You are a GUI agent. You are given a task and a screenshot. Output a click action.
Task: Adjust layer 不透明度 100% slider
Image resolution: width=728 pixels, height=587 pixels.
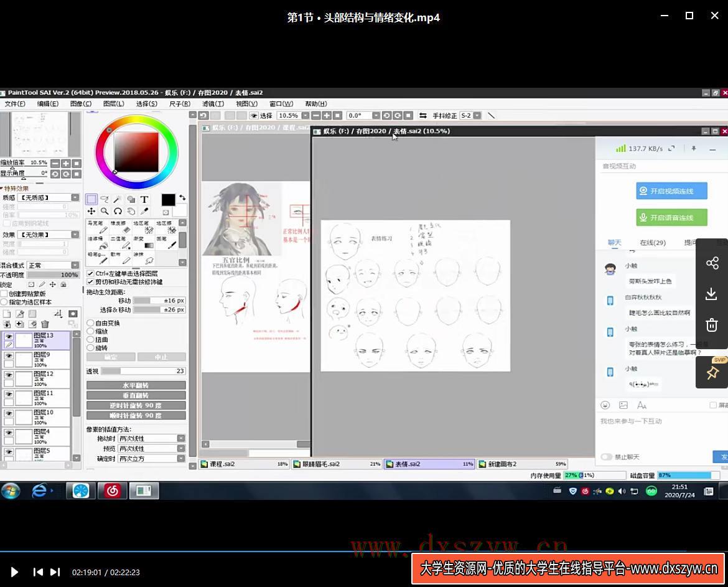tap(53, 275)
